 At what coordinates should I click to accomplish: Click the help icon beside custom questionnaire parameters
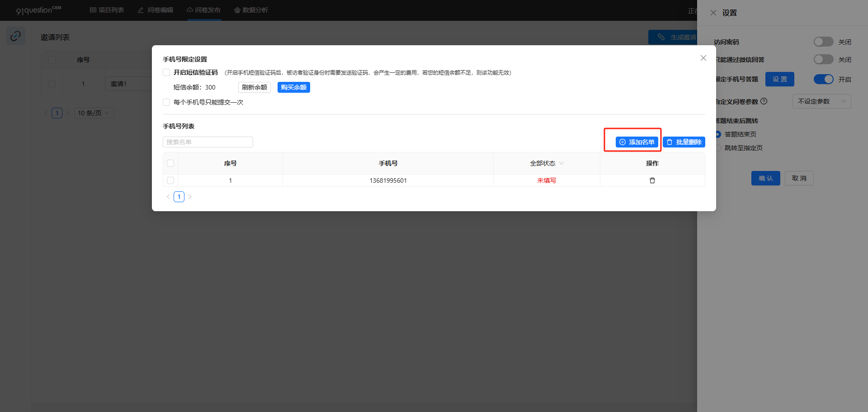pos(764,101)
